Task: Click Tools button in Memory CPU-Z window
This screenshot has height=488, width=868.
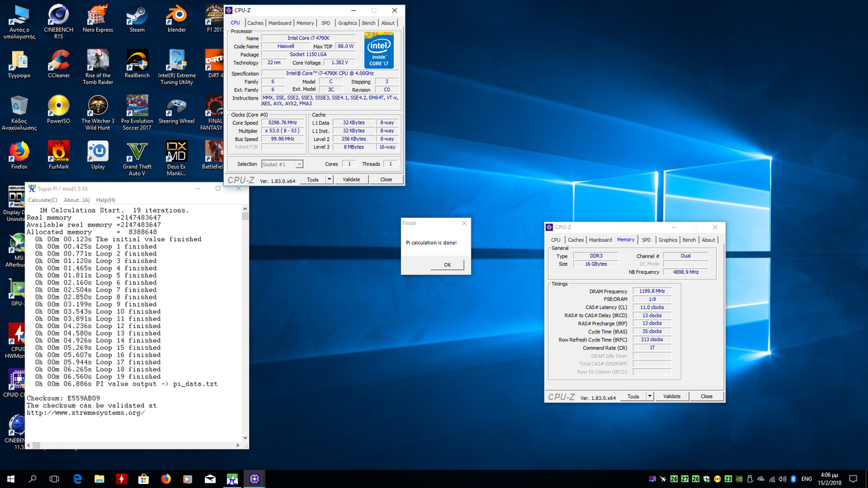Action: point(633,396)
